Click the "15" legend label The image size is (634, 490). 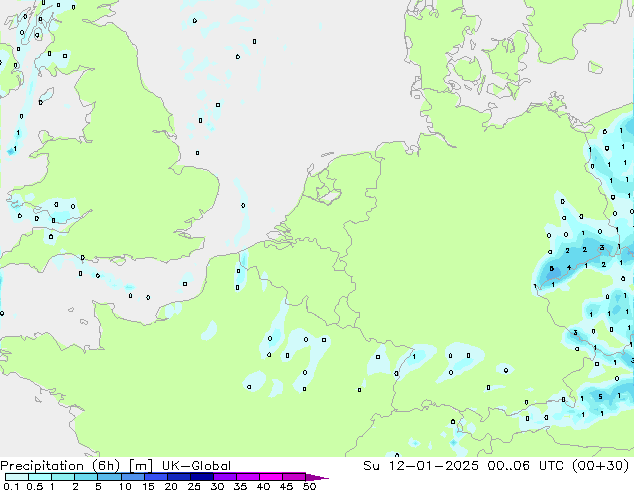point(148,486)
